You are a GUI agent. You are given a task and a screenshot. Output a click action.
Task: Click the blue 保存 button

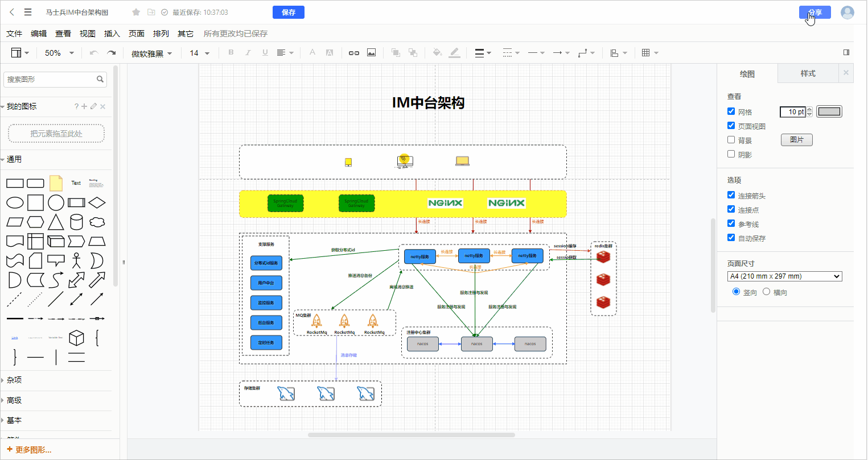point(289,13)
